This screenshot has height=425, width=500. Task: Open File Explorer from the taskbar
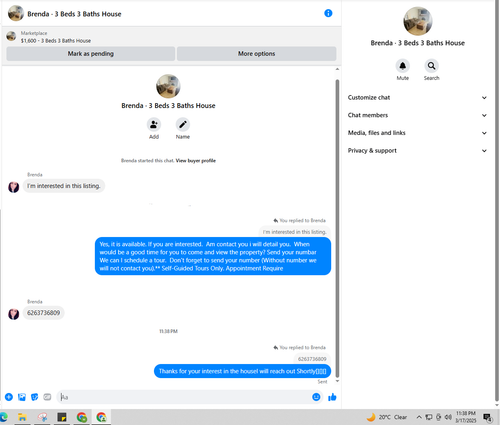(x=22, y=417)
